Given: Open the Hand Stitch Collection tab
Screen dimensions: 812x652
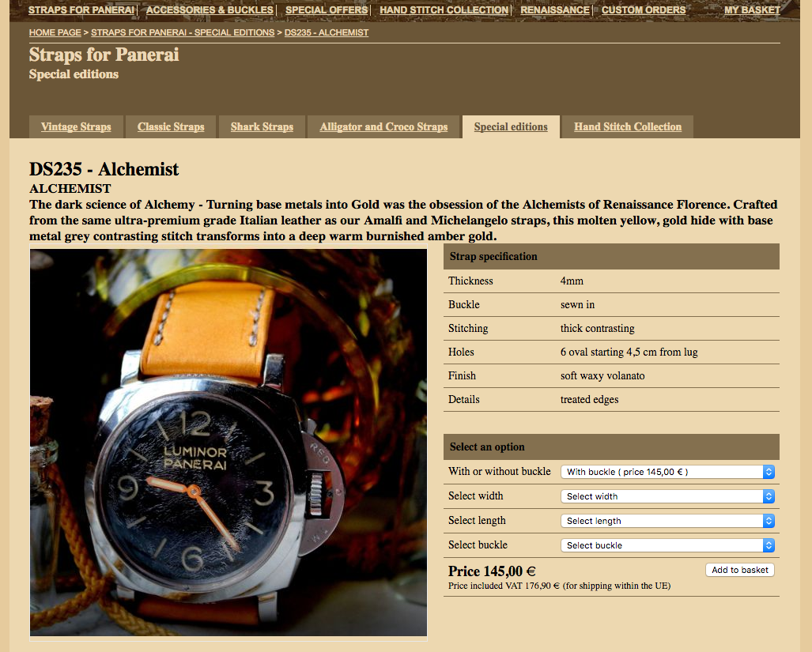Looking at the screenshot, I should pos(628,126).
